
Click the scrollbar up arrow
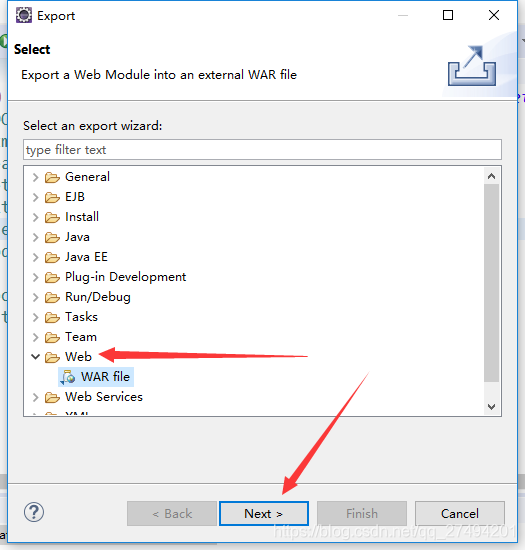point(491,176)
